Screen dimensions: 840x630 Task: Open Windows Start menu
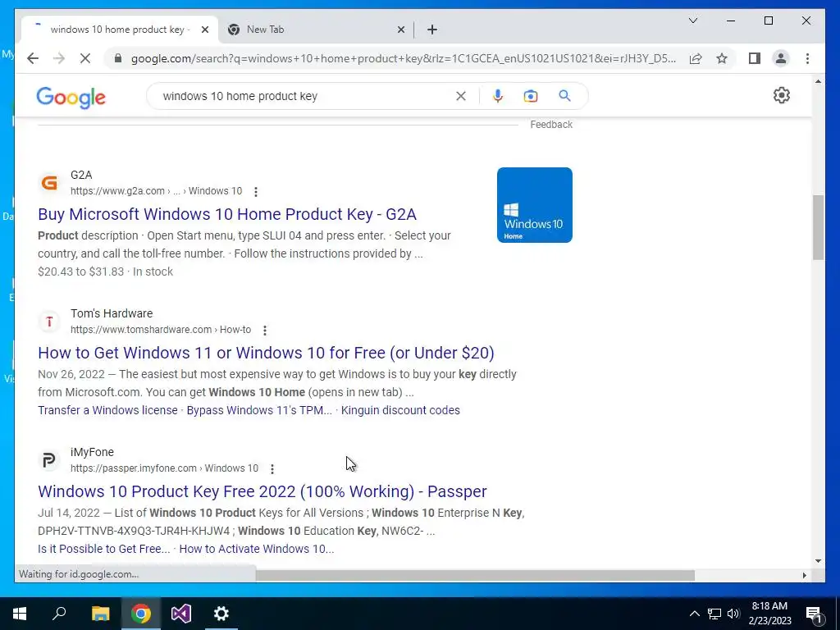coord(20,614)
